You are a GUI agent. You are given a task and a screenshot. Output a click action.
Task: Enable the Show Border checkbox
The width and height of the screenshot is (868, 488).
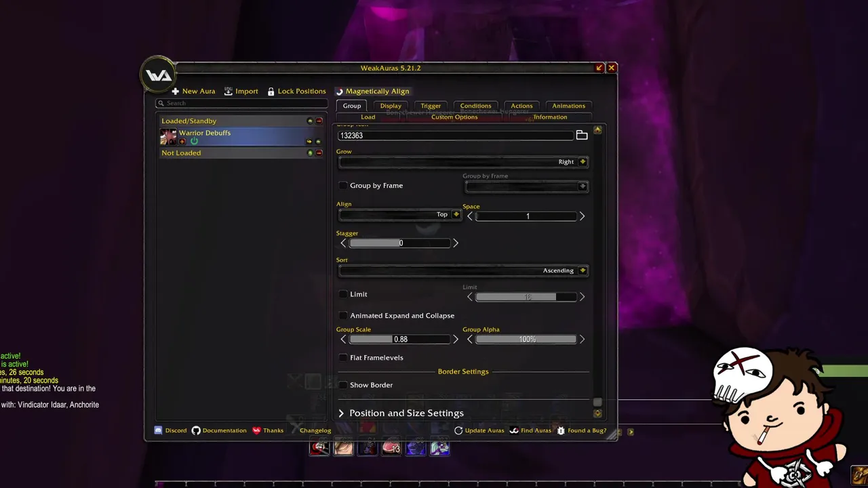pos(343,385)
